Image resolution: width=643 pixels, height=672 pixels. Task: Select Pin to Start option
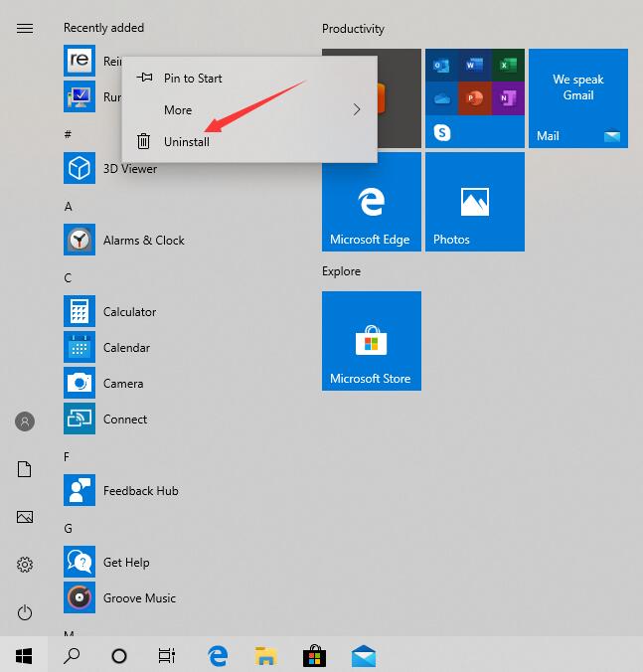tap(249, 78)
